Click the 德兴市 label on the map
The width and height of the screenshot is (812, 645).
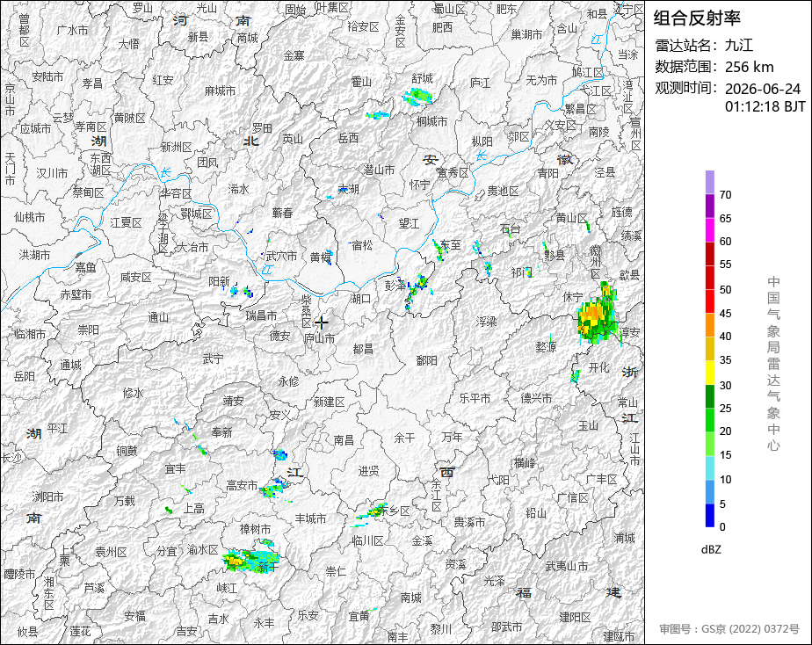point(536,398)
